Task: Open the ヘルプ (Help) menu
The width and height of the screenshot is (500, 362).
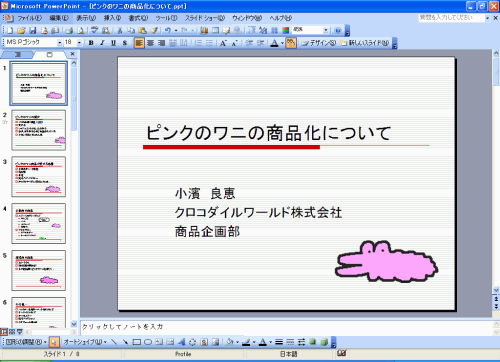Action: point(281,18)
